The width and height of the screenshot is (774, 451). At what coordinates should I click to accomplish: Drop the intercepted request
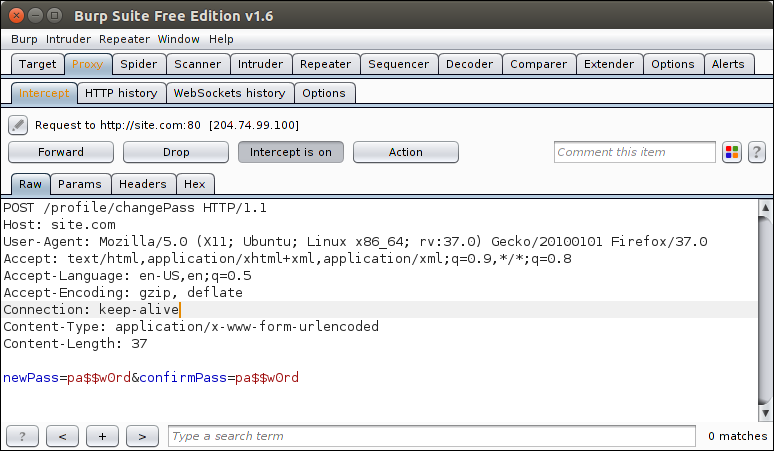pos(176,152)
